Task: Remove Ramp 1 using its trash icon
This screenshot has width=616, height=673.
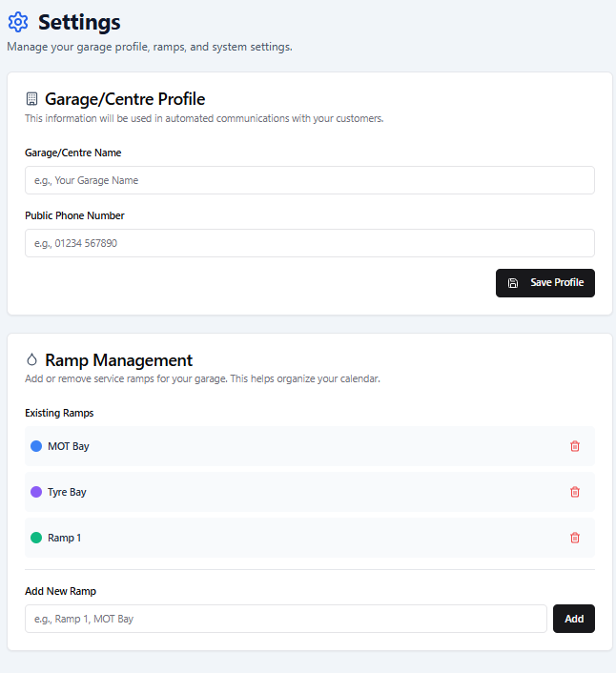Action: click(x=574, y=538)
